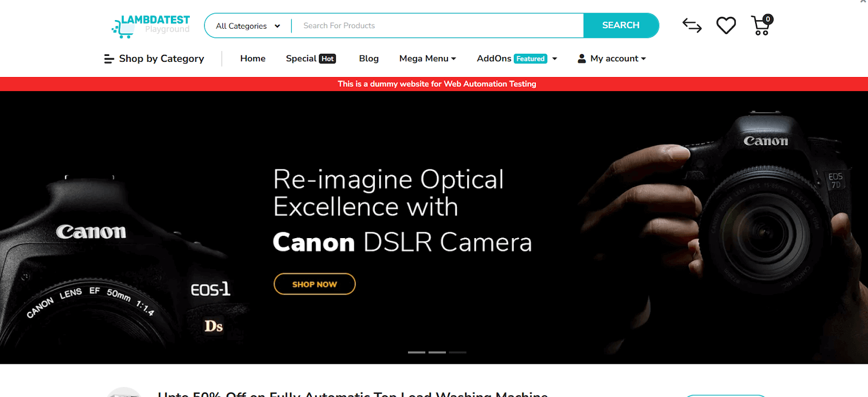
Task: Click the My account user icon
Action: tap(582, 59)
